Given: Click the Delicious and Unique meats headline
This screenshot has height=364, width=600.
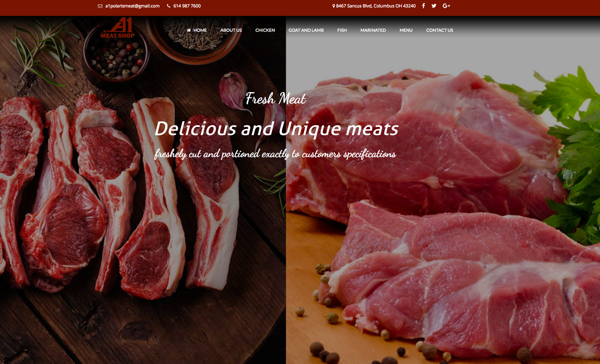Looking at the screenshot, I should click(277, 128).
